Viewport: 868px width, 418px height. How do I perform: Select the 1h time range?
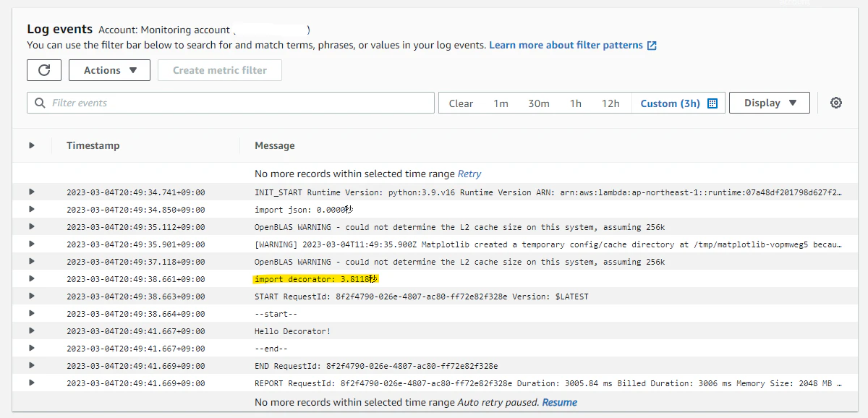[575, 103]
